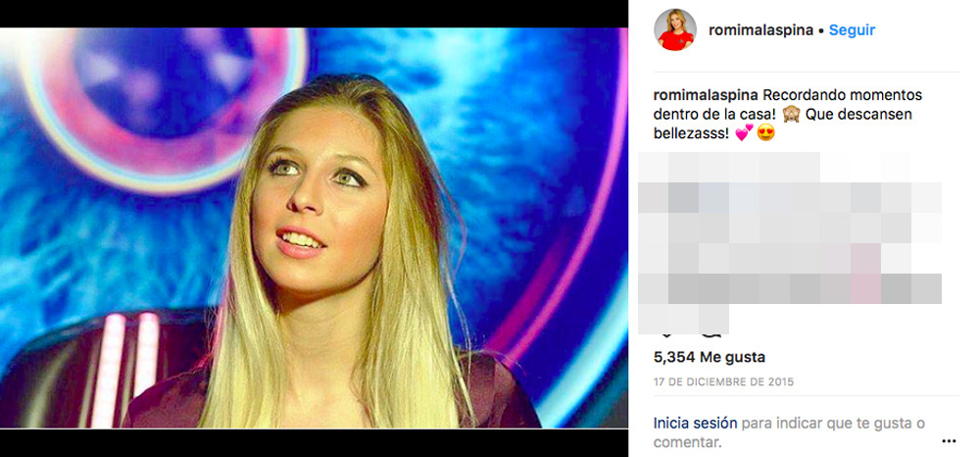The width and height of the screenshot is (980, 457).
Task: Open the three-dot more options menu
Action: (x=949, y=441)
